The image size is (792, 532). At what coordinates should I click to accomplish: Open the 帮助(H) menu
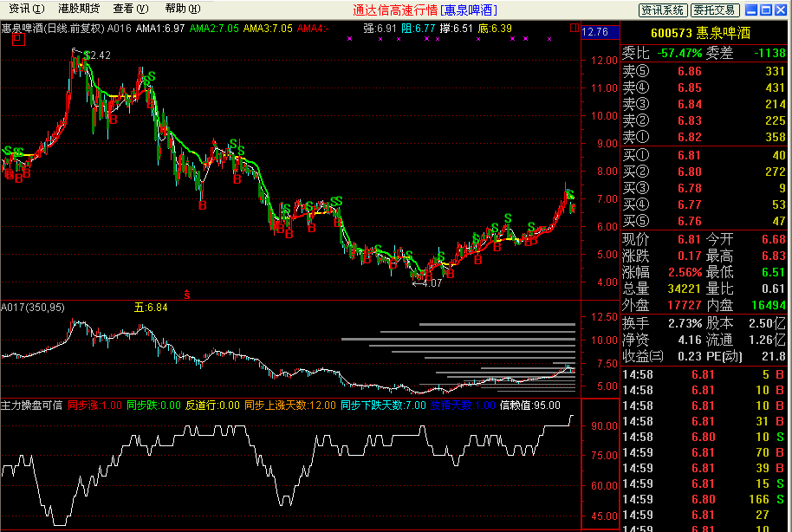[182, 9]
